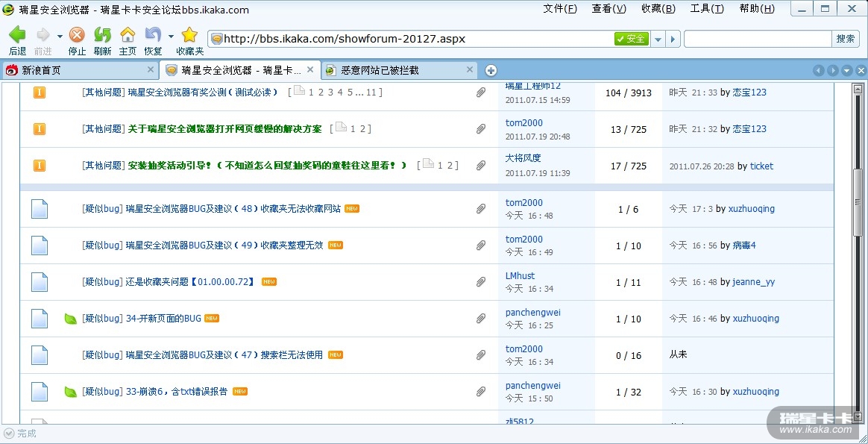The height and width of the screenshot is (444, 868).
Task: Open thread 34-开新页面的BUG
Action: point(163,319)
